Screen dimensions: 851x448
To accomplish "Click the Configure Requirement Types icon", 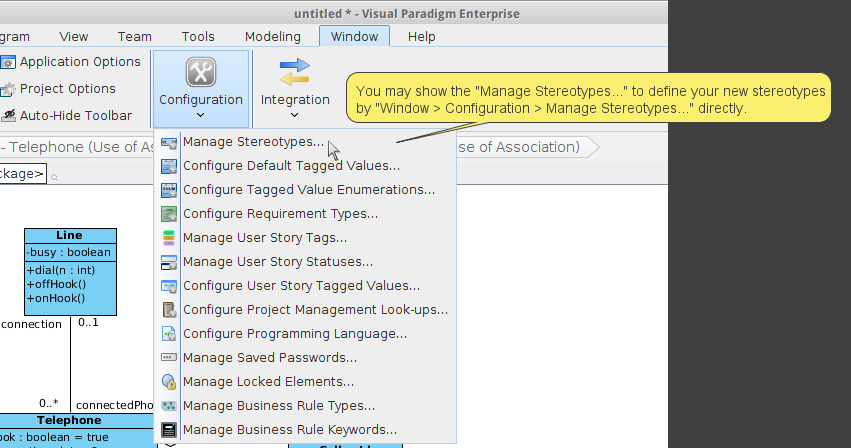I will (169, 214).
